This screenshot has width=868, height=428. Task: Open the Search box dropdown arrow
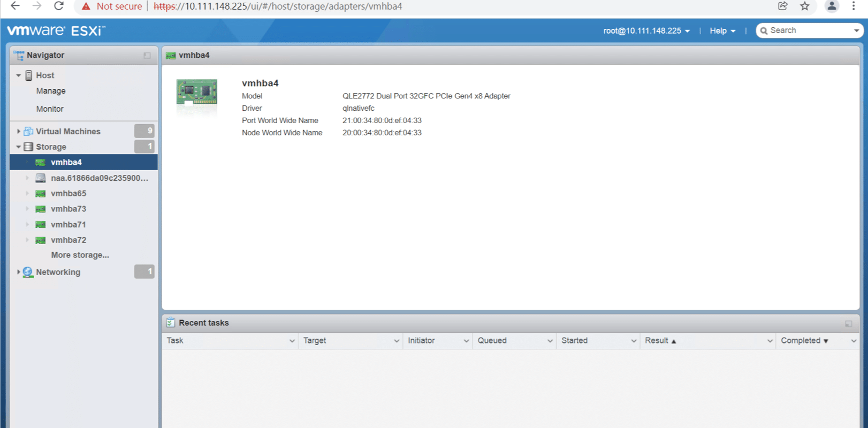pyautogui.click(x=856, y=30)
